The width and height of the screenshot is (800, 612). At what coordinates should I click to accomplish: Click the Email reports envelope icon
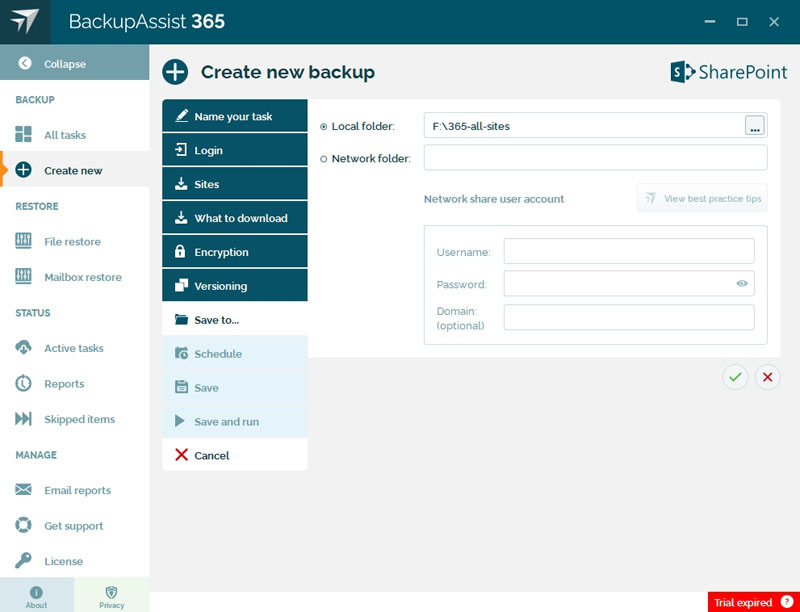point(23,490)
